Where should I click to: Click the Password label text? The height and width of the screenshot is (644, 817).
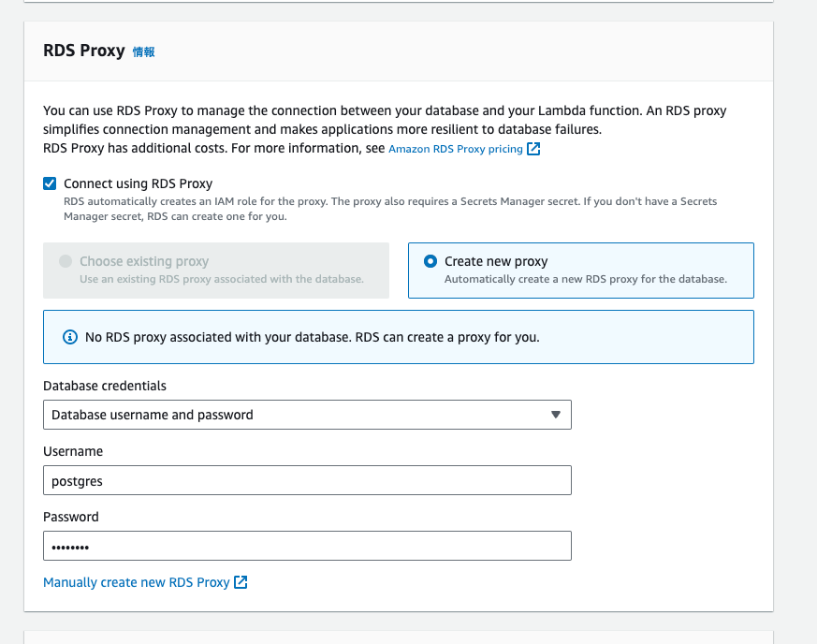(71, 517)
